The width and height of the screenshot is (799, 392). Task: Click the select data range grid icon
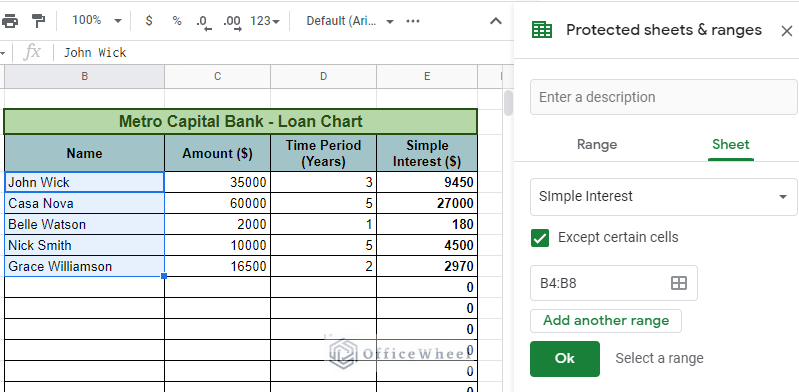click(679, 283)
